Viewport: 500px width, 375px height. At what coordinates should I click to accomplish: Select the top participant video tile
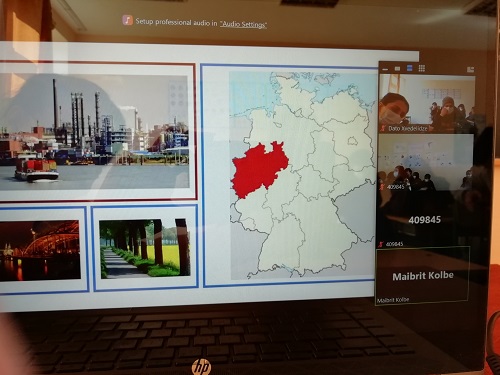428,104
